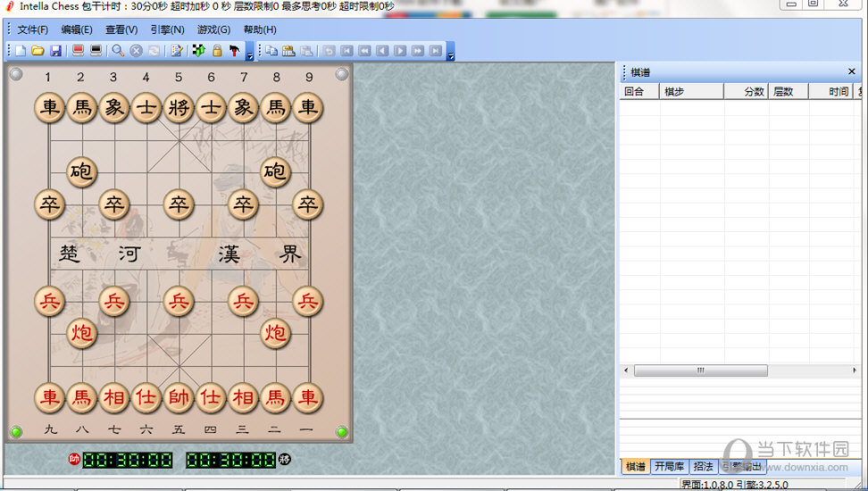
Task: Select the black 砲 on file 8
Action: point(275,171)
